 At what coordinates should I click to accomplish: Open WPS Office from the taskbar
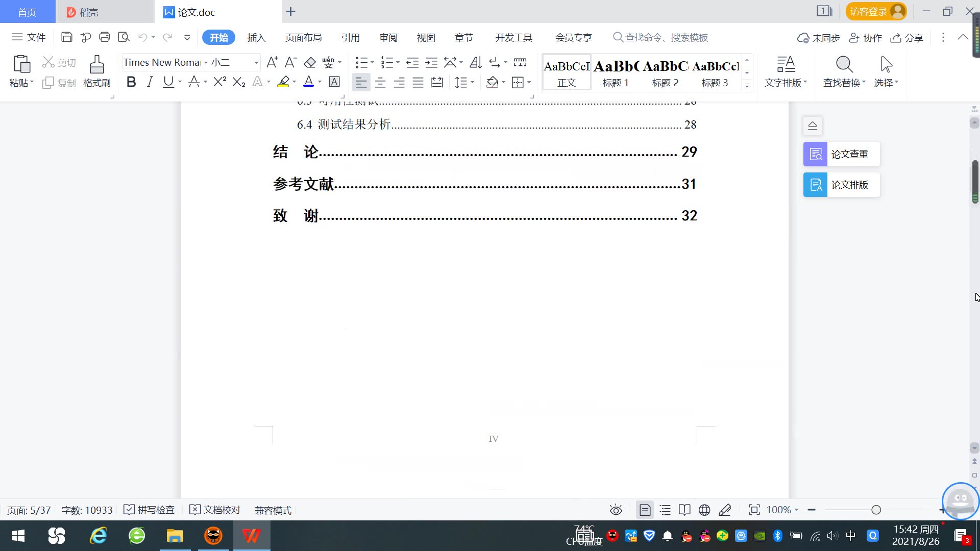point(251,536)
